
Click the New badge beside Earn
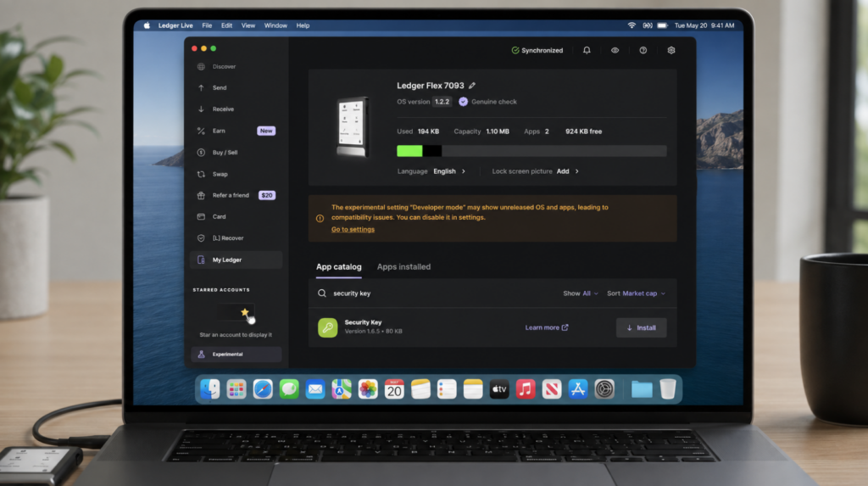tap(266, 131)
